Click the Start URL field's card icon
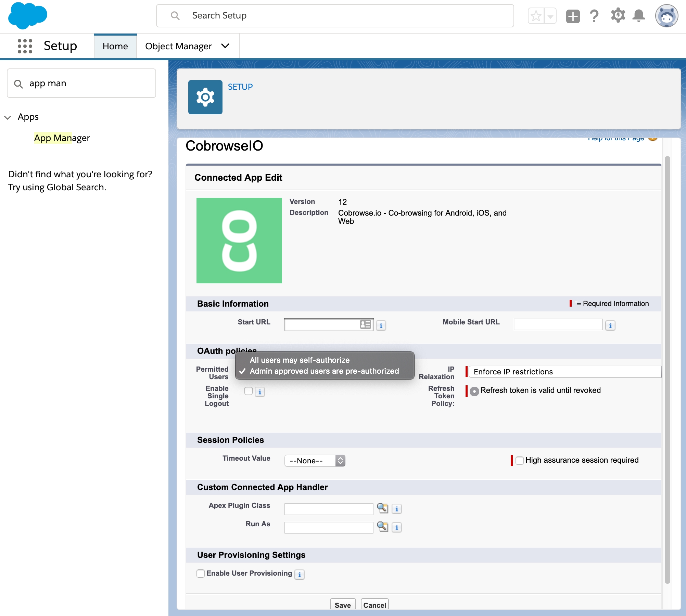Screen dimensions: 686x616 366,324
